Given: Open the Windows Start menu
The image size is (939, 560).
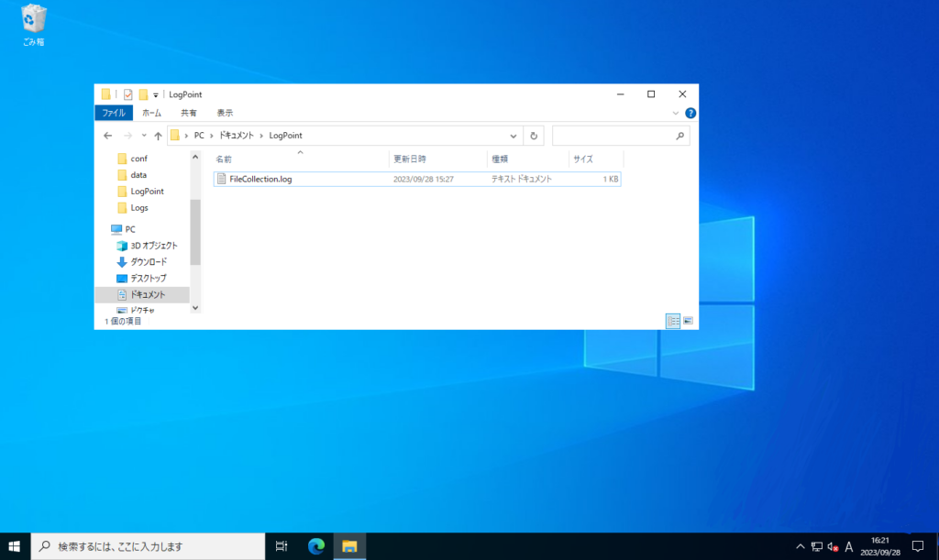Looking at the screenshot, I should pos(15,546).
